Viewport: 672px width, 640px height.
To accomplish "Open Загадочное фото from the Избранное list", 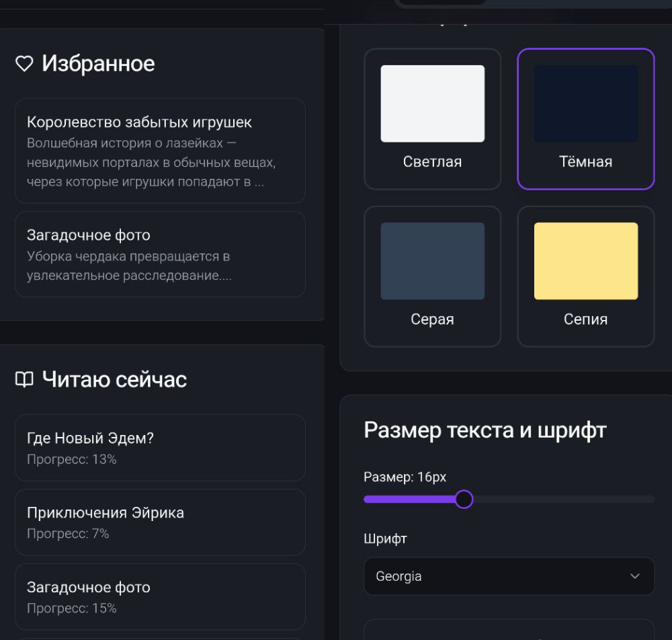I will tap(160, 254).
